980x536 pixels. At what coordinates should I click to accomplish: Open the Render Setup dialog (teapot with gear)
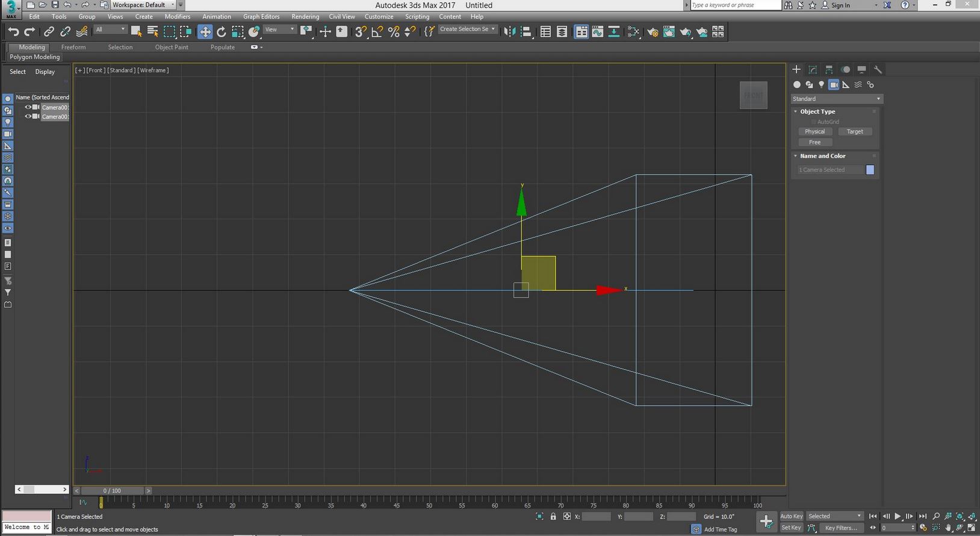653,32
